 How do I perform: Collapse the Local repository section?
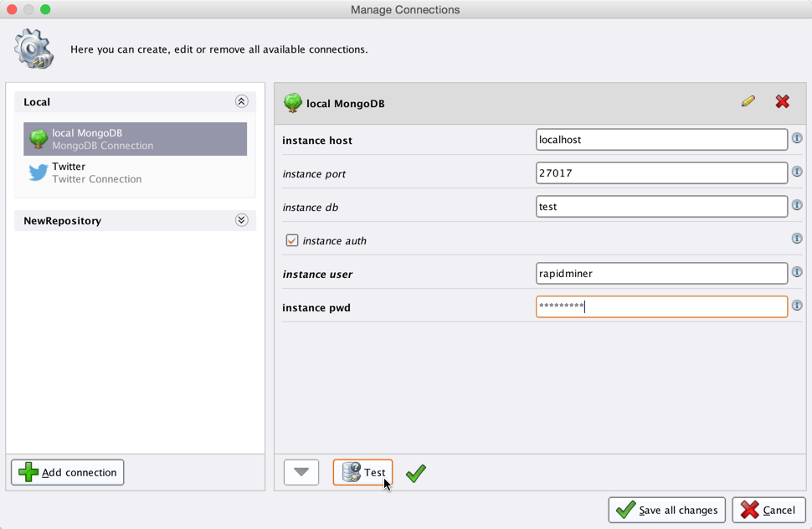tap(241, 102)
